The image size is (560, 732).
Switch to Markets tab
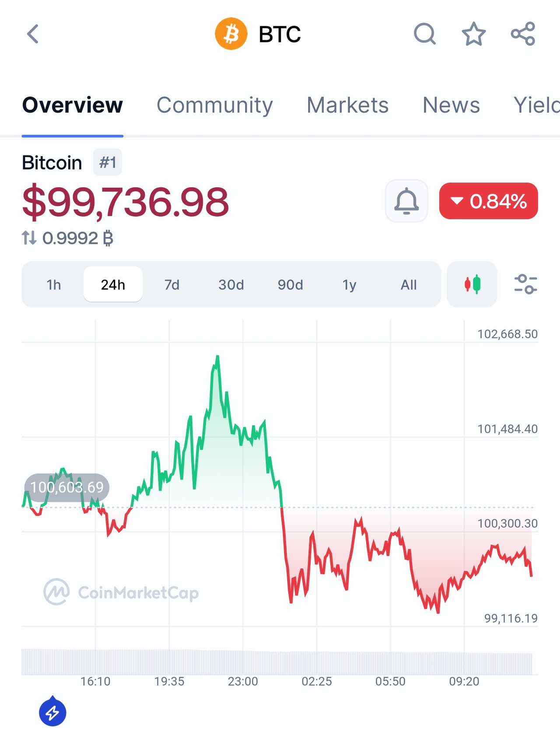click(347, 105)
